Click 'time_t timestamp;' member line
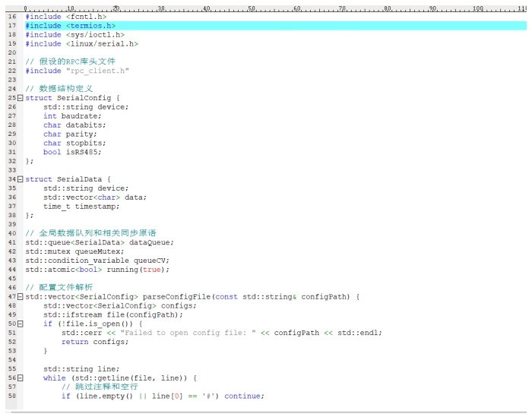 point(81,207)
